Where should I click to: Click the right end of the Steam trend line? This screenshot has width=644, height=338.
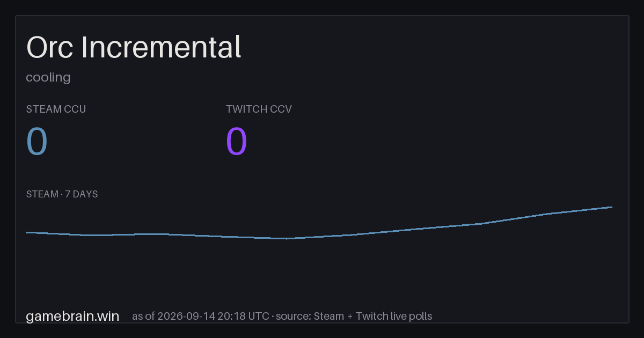611,207
